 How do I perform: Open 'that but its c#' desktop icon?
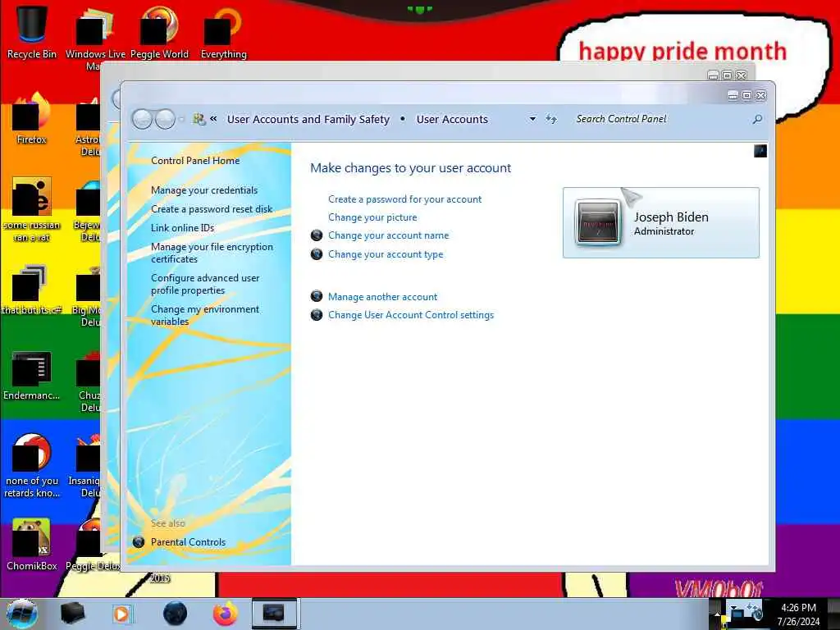32,290
